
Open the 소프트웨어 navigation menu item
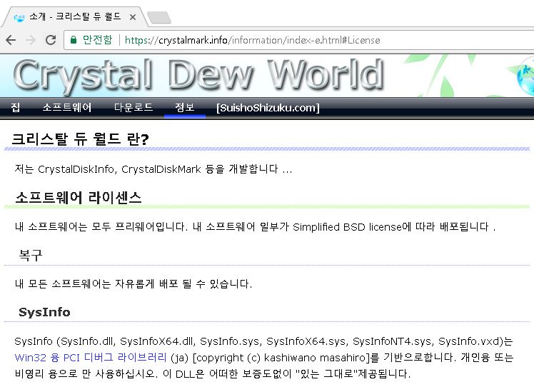pos(67,108)
